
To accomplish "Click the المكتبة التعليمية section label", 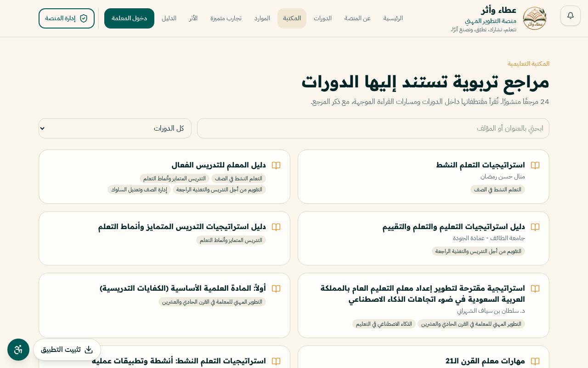I will (x=528, y=64).
